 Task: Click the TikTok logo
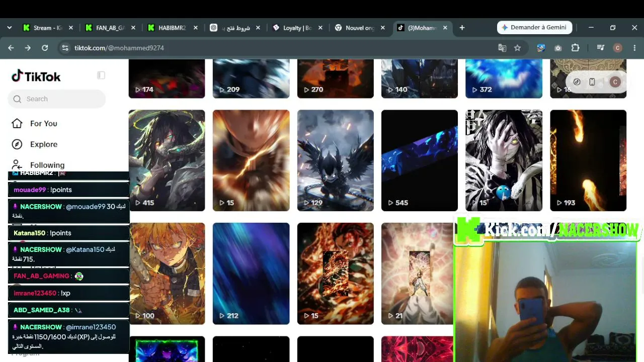(36, 76)
